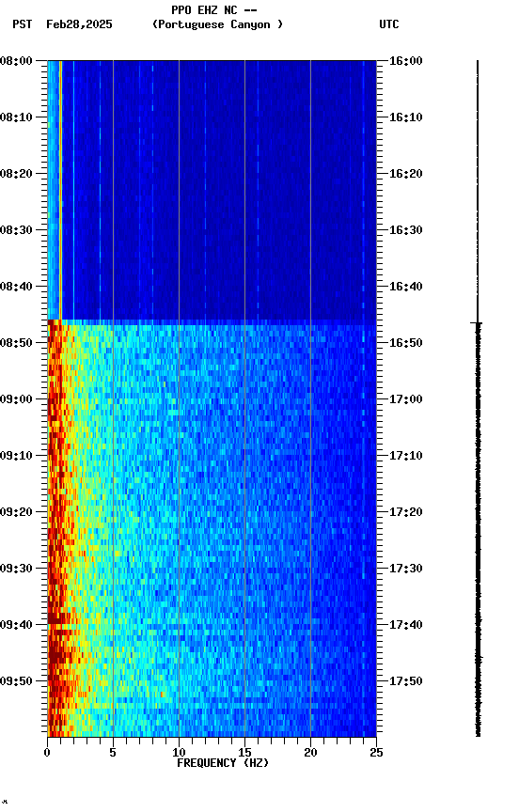The height and width of the screenshot is (812, 519).
Task: Click the 08:40 PST time label
Action: click(x=16, y=287)
